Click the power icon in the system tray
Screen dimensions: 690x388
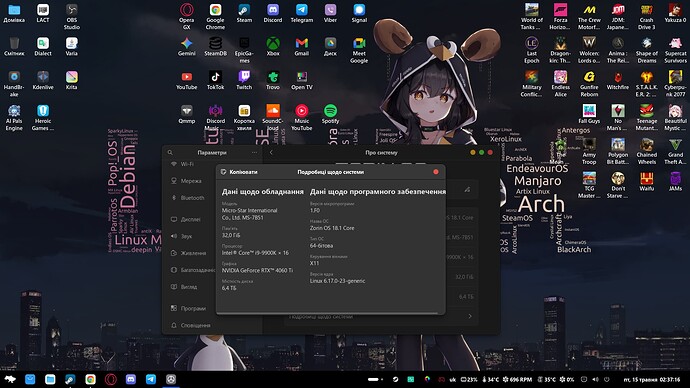tap(607, 379)
